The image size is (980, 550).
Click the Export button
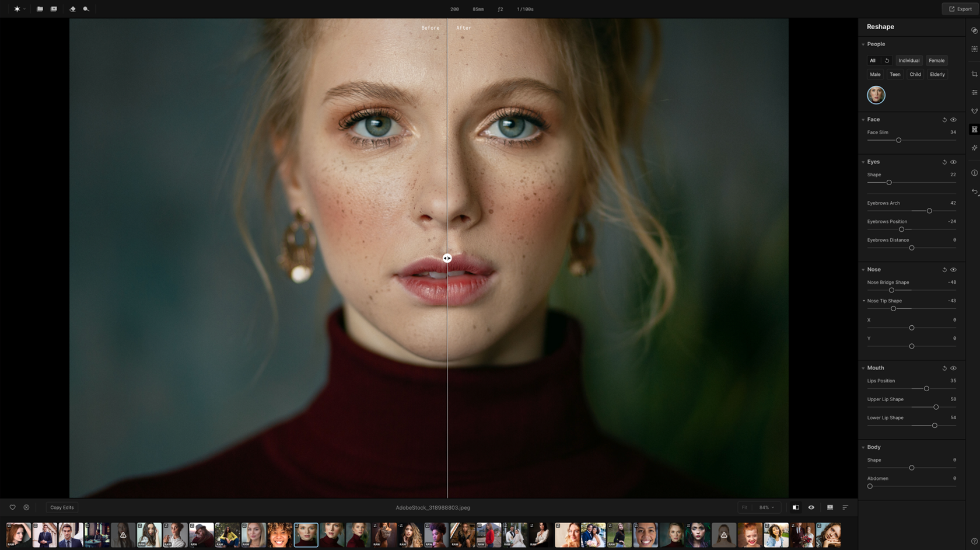[x=959, y=9]
